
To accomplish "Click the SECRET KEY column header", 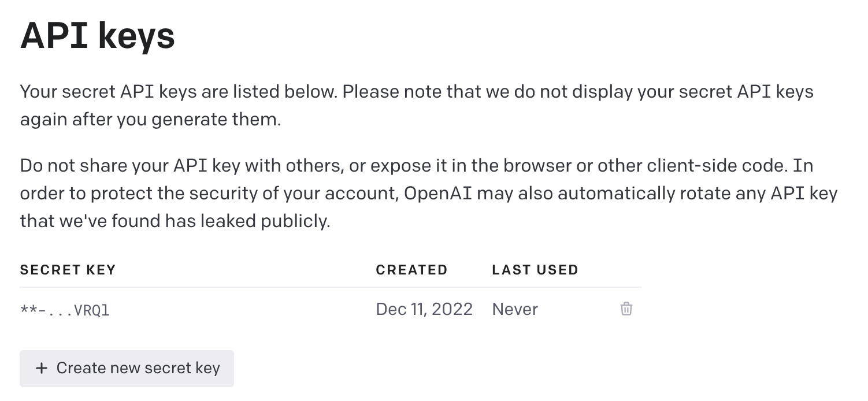I will pos(68,270).
